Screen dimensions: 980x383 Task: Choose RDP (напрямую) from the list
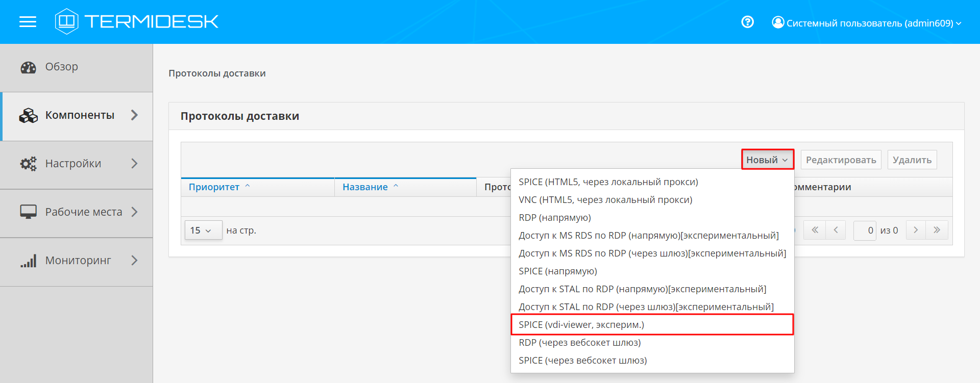coord(555,218)
